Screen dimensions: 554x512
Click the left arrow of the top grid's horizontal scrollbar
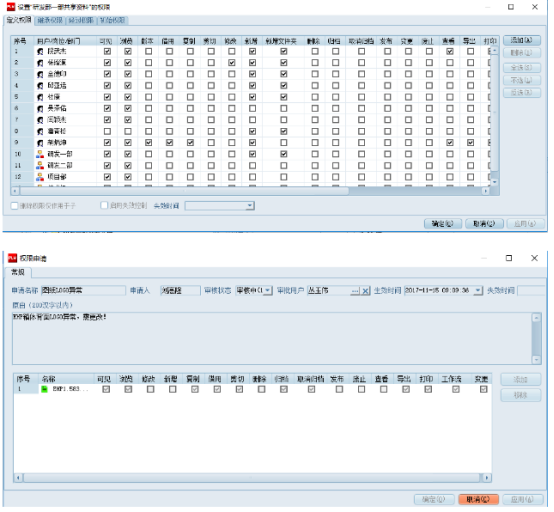coord(15,191)
